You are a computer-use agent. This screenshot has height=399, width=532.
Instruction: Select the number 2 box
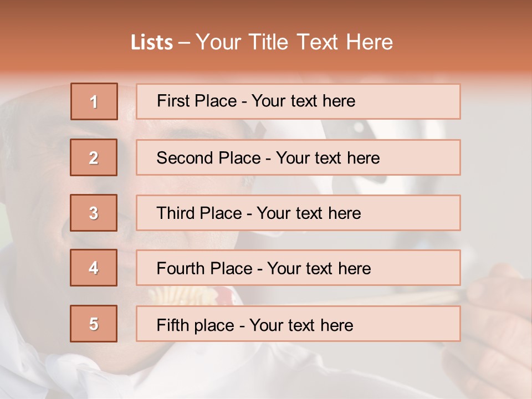pos(94,157)
